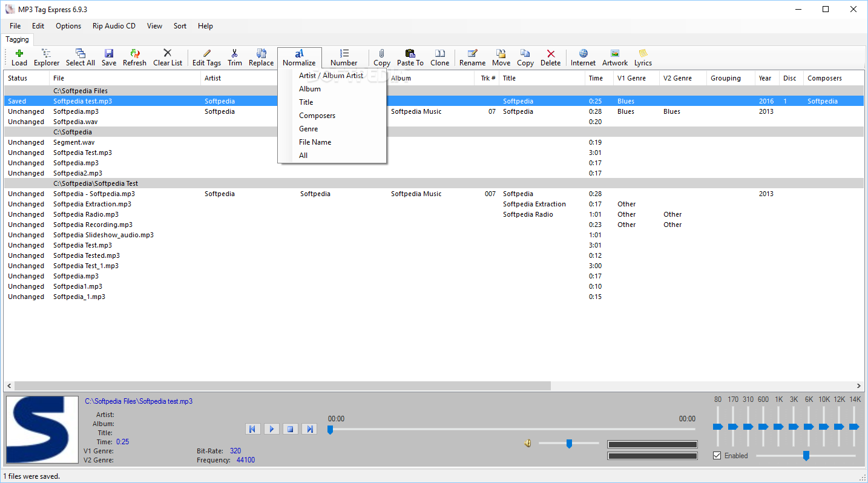868x483 pixels.
Task: Open the Artwork tool
Action: coord(615,57)
